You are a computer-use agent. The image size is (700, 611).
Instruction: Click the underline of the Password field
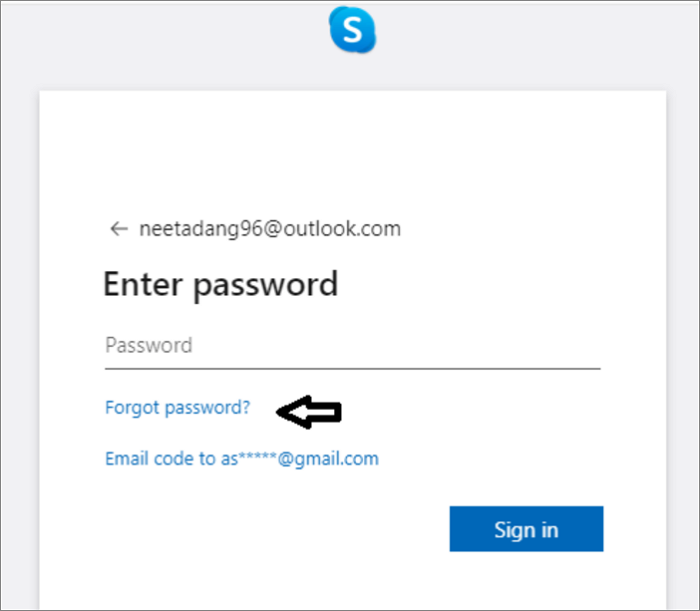(x=352, y=368)
